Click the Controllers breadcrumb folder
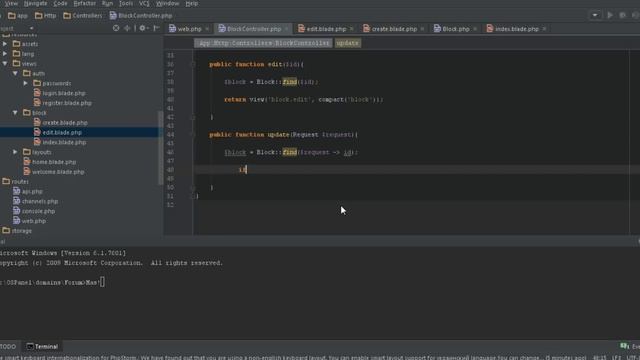This screenshot has height=360, width=640. pyautogui.click(x=83, y=16)
